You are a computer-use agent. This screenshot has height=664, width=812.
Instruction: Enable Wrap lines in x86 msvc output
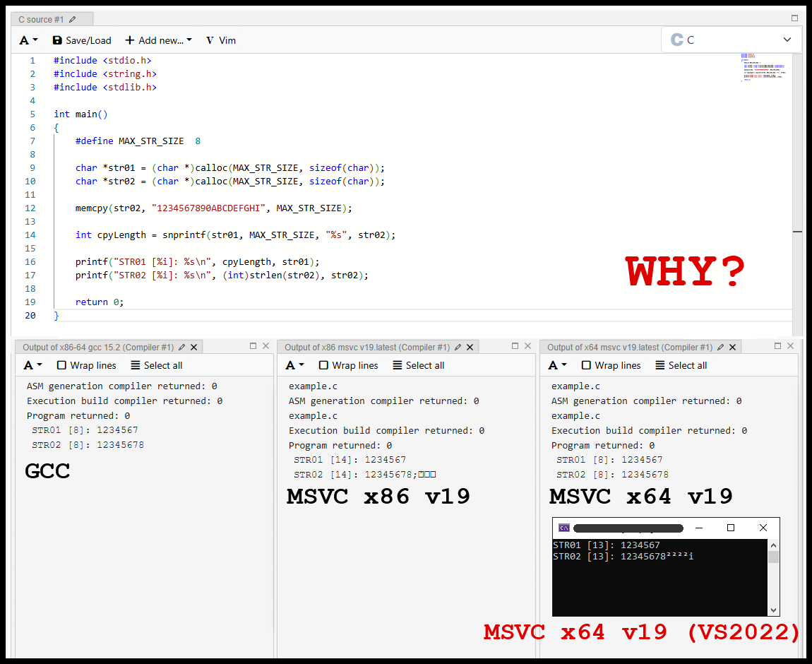[x=349, y=365]
